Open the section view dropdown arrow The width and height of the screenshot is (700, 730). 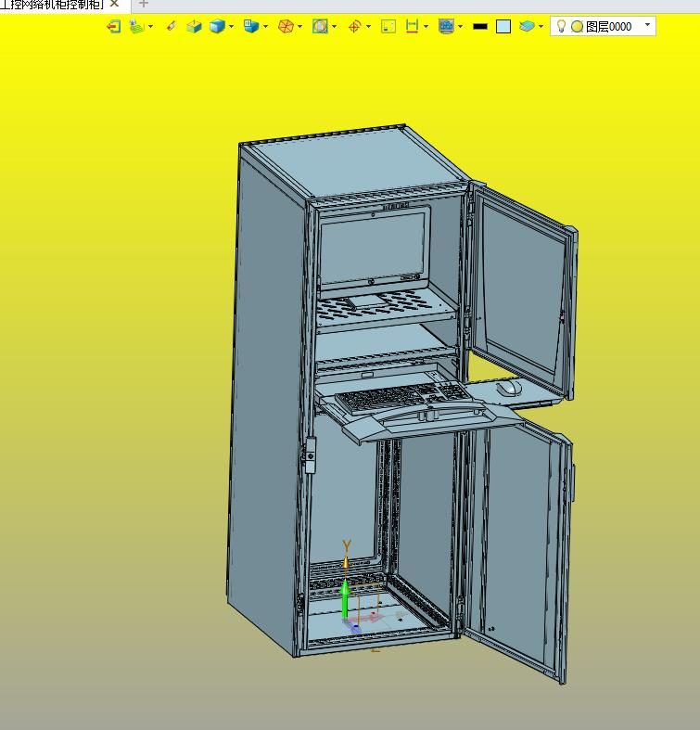335,27
